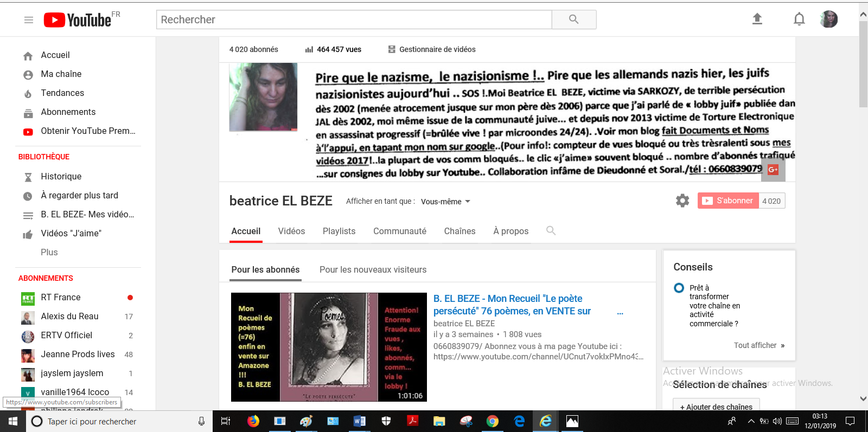Image resolution: width=868 pixels, height=432 pixels.
Task: Click Taper ici pour rechercher box
Action: [x=119, y=421]
